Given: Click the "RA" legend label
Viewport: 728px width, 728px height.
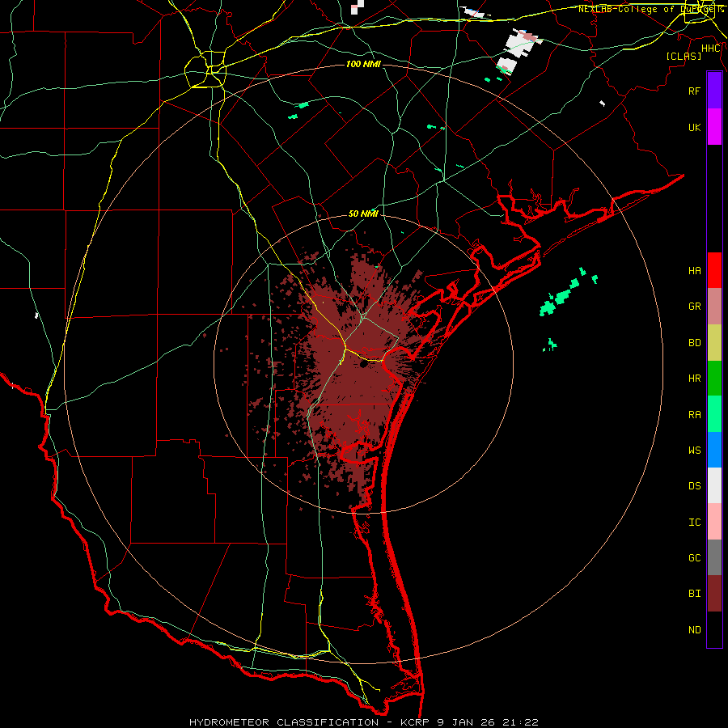Looking at the screenshot, I should tap(694, 414).
